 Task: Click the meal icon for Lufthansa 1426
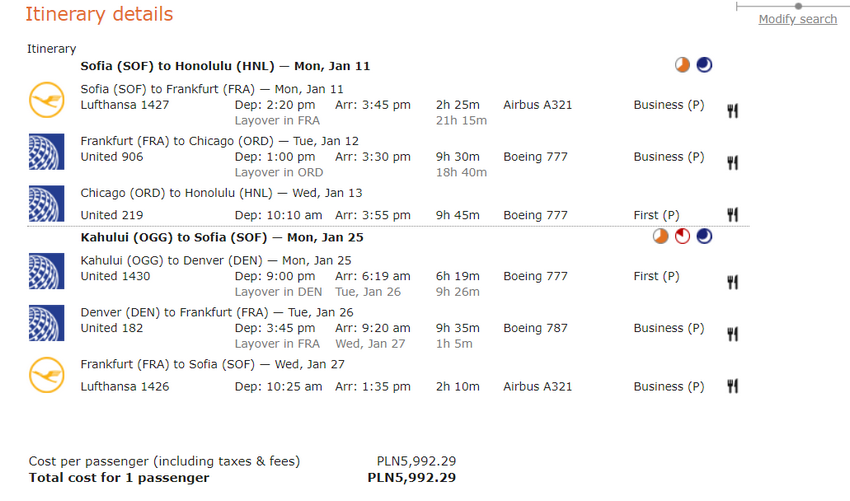point(732,386)
